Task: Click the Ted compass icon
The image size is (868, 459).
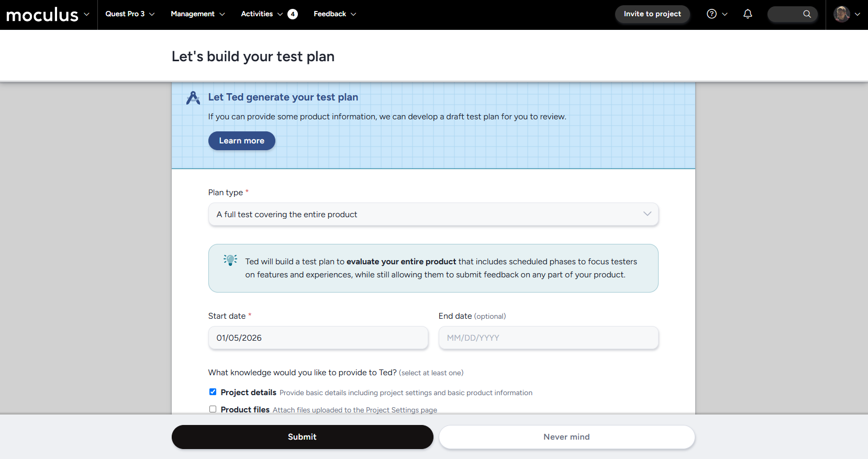Action: click(193, 98)
